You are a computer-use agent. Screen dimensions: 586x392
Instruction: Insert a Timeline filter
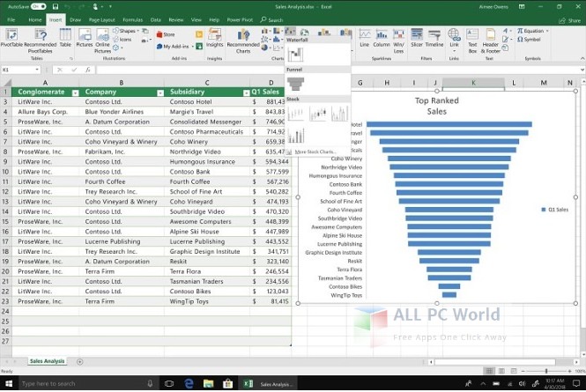(434, 38)
